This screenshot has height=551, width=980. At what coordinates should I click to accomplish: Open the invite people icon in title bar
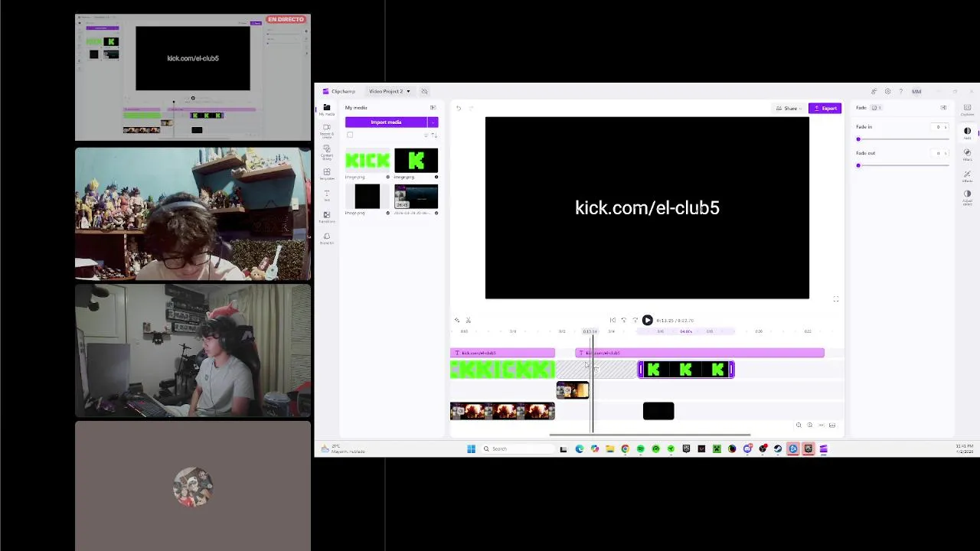tap(874, 91)
